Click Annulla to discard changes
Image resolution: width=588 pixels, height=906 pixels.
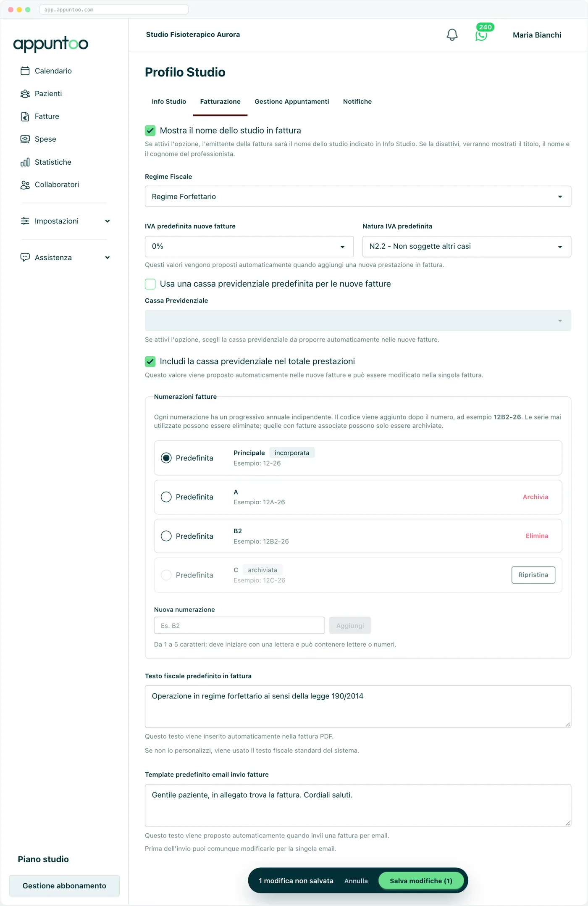coord(356,881)
